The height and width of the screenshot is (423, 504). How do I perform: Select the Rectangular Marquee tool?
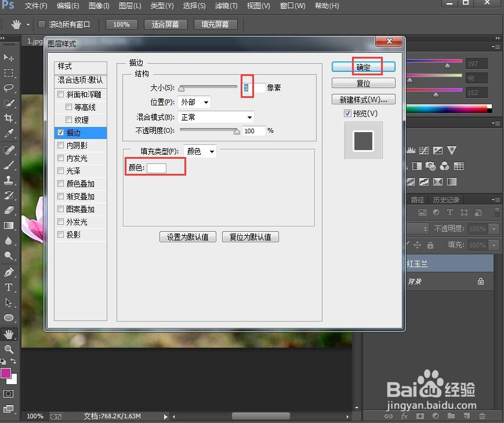point(9,73)
